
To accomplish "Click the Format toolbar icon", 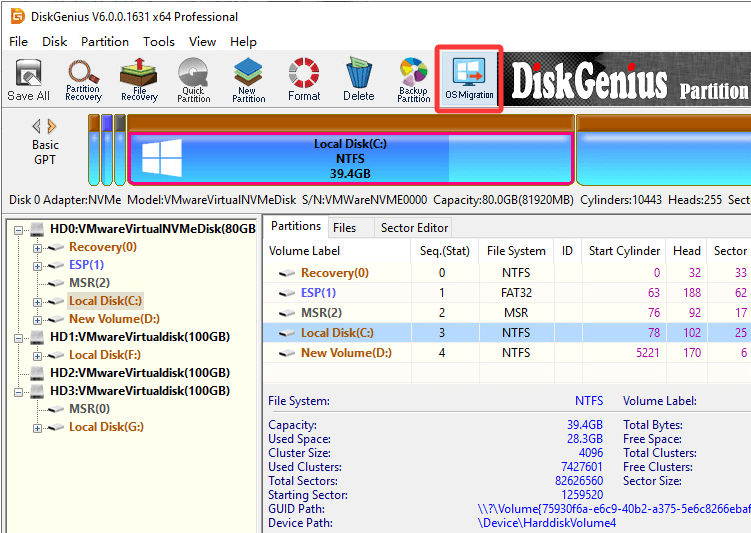I will (x=304, y=79).
